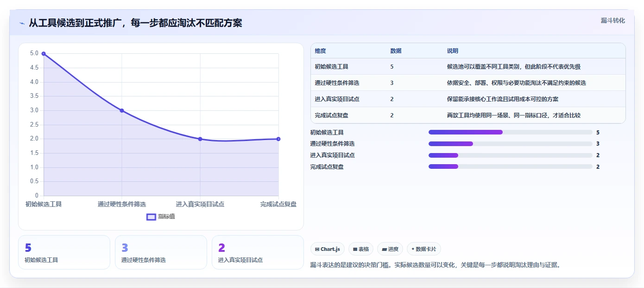Select the chart point above 通过硬性条件筛选
The image size is (644, 288).
[x=122, y=110]
